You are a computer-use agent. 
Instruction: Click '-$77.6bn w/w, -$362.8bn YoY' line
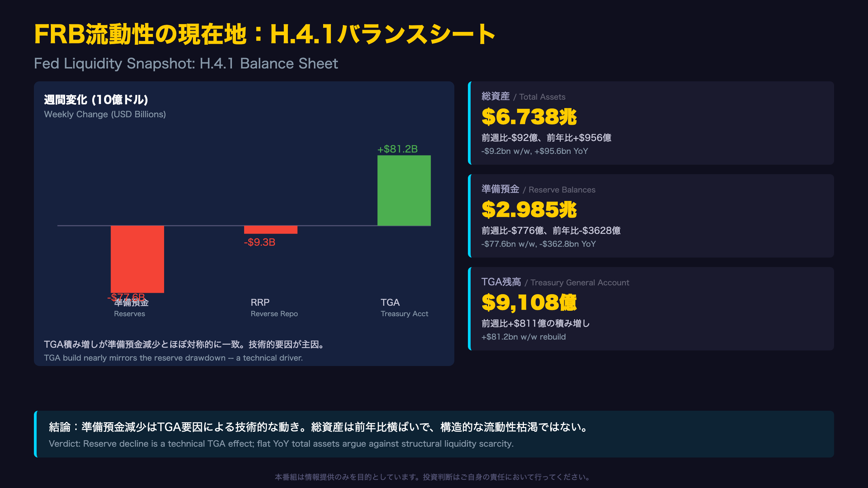click(x=538, y=244)
